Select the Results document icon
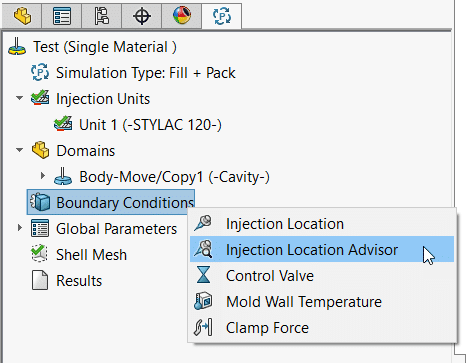This screenshot has height=363, width=474. point(40,280)
